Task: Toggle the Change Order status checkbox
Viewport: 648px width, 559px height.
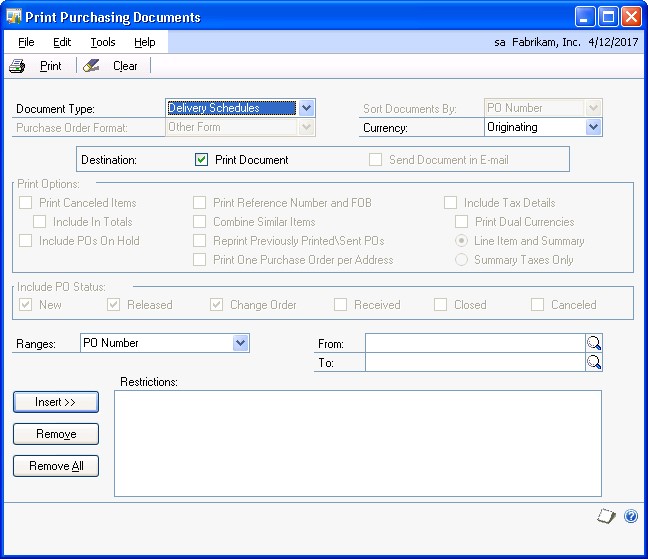Action: (217, 304)
